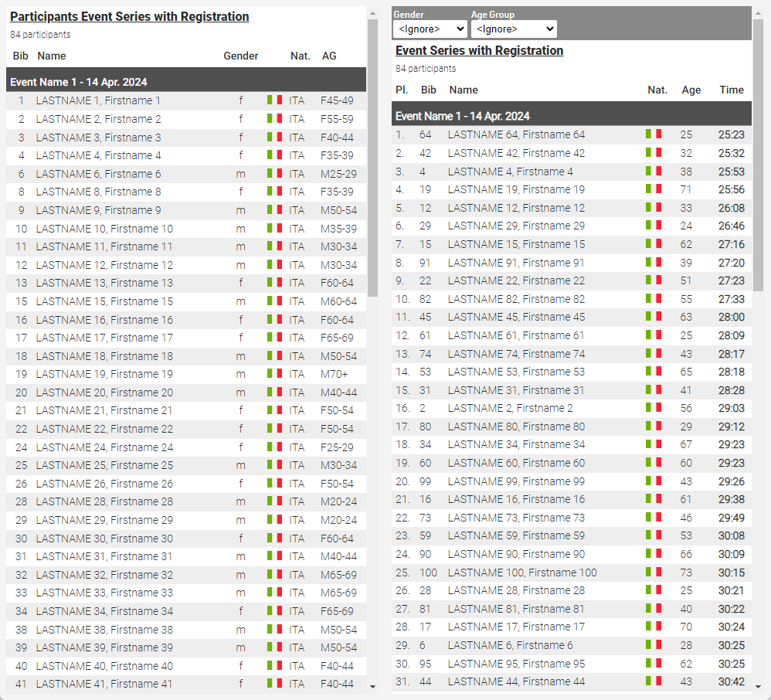The image size is (771, 700).
Task: Open the Event Series with Registration results heading
Action: coord(479,50)
